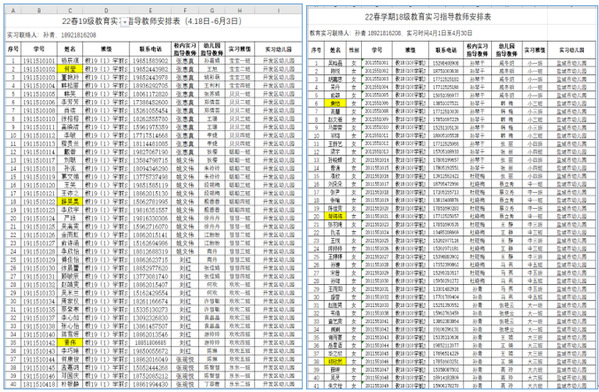Image resolution: width=599 pixels, height=392 pixels.
Task: Open the small dropdown in the left sheet title
Action: click(125, 23)
